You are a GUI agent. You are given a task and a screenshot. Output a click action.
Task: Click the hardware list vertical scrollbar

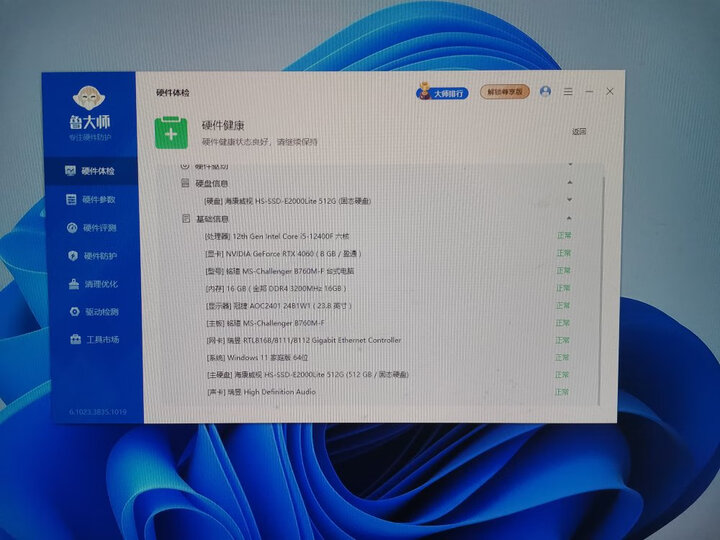pyautogui.click(x=601, y=291)
